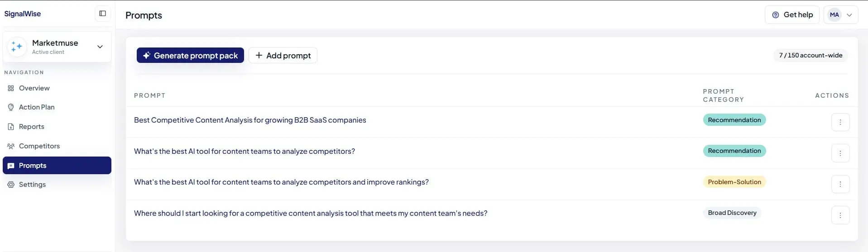Open actions menu for Best Competitive Content Analysis prompt
Screen dimensions: 868x252
(840, 122)
